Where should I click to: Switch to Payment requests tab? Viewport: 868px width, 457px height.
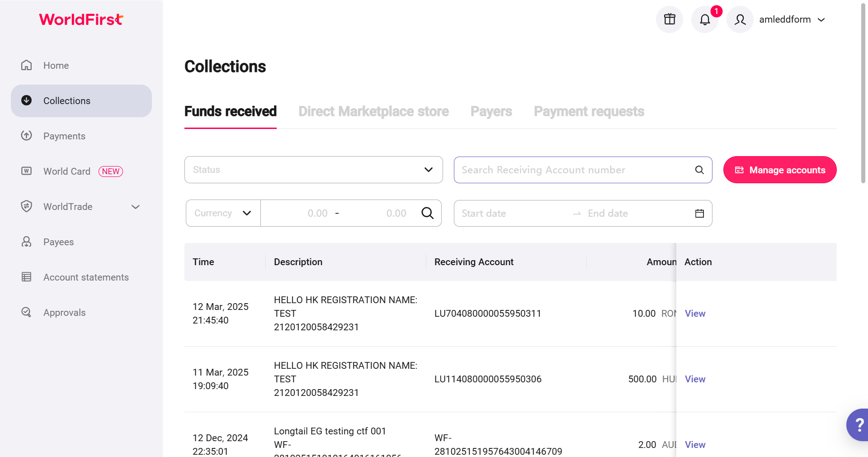(x=589, y=111)
